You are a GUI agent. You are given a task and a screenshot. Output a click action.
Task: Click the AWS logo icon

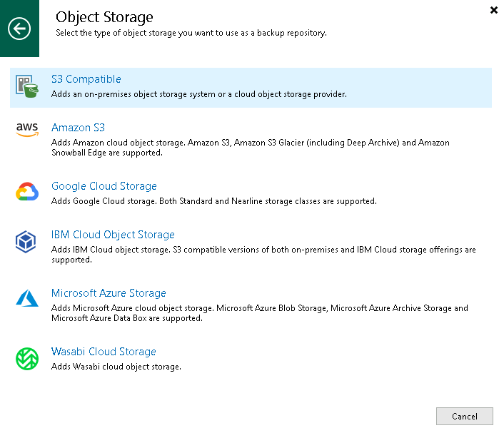pos(27,128)
